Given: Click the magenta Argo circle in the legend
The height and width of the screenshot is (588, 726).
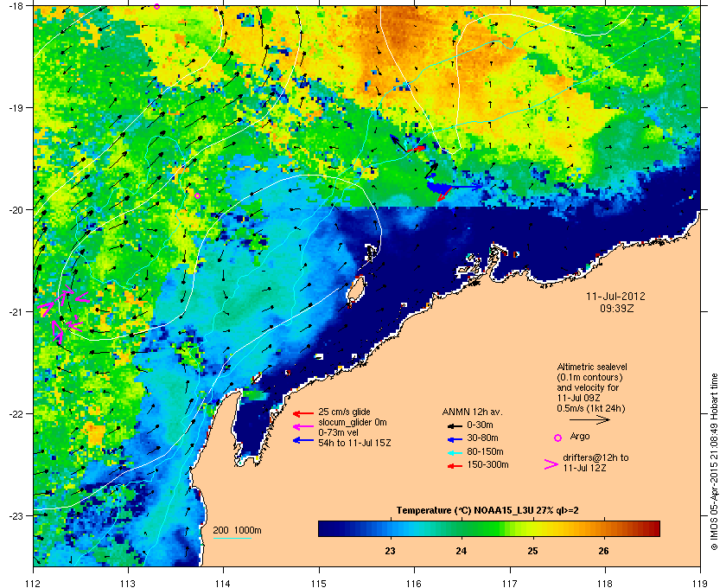Looking at the screenshot, I should coord(558,438).
